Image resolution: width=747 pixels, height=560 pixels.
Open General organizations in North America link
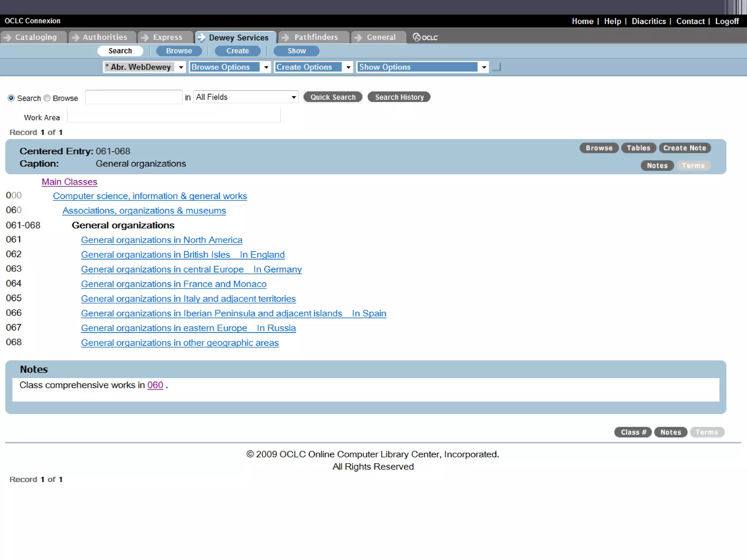(162, 240)
